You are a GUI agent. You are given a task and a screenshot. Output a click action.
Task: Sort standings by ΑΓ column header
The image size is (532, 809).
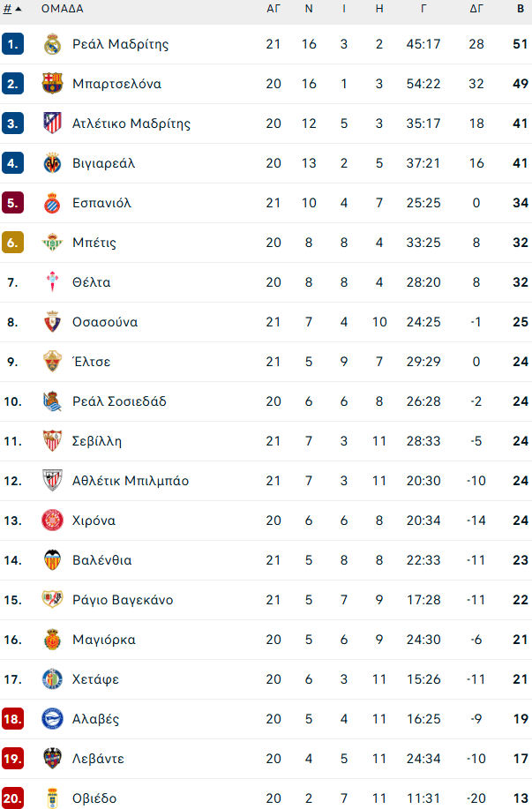tap(273, 9)
